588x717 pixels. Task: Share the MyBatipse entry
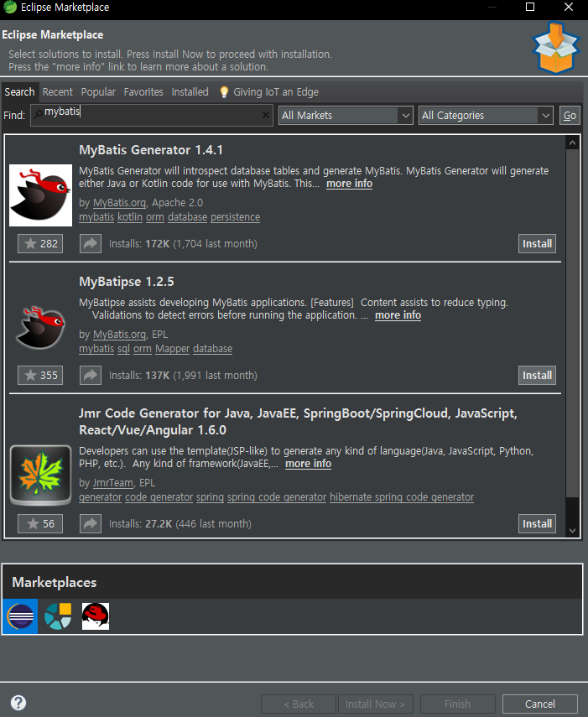point(91,376)
